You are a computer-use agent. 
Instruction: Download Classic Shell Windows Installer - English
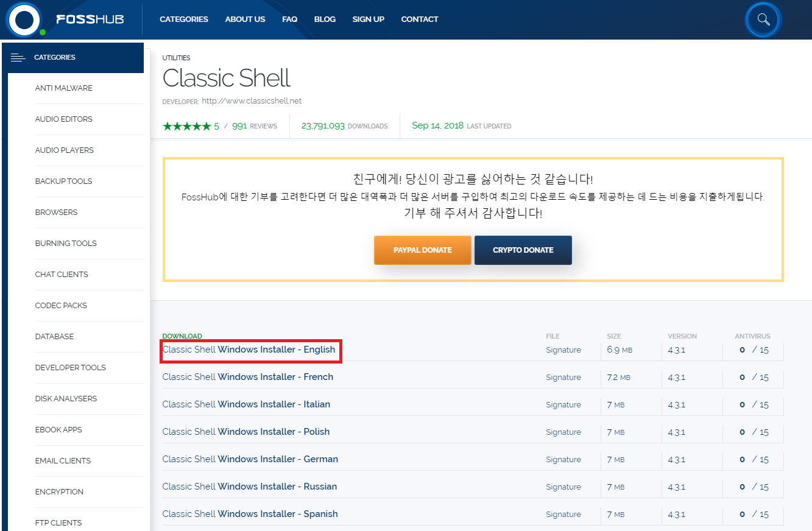tap(249, 350)
